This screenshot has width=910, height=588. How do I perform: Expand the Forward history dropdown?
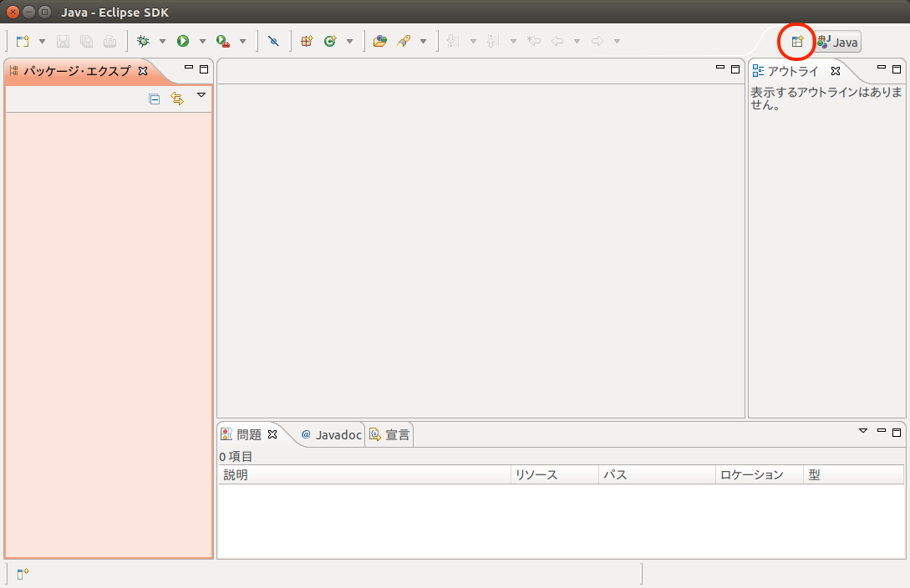[x=617, y=41]
